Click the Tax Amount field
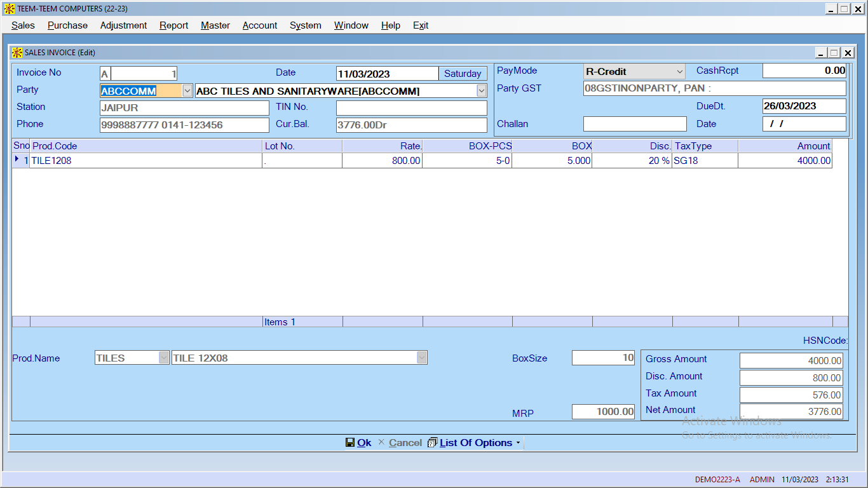The height and width of the screenshot is (488, 868). pyautogui.click(x=791, y=395)
